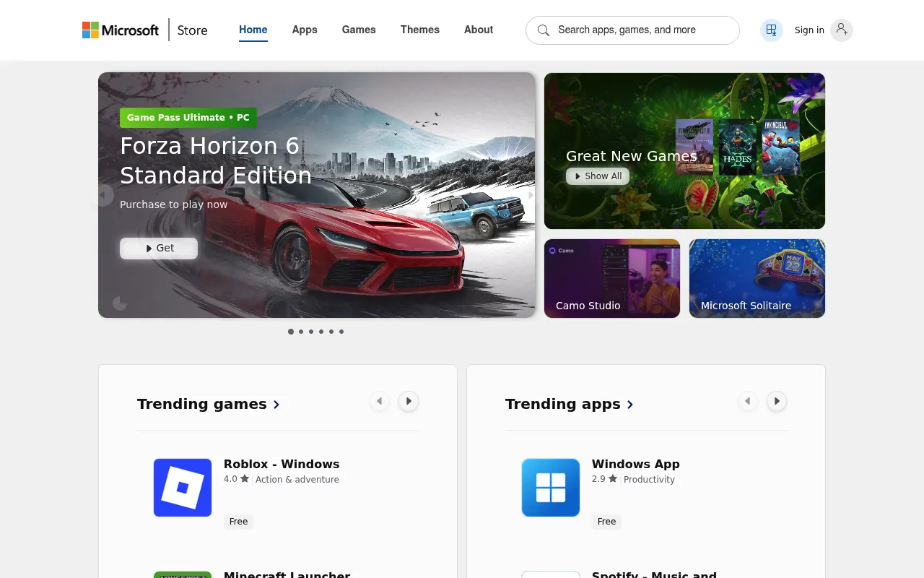Click the Sign in link
This screenshot has height=578, width=924.
(809, 30)
